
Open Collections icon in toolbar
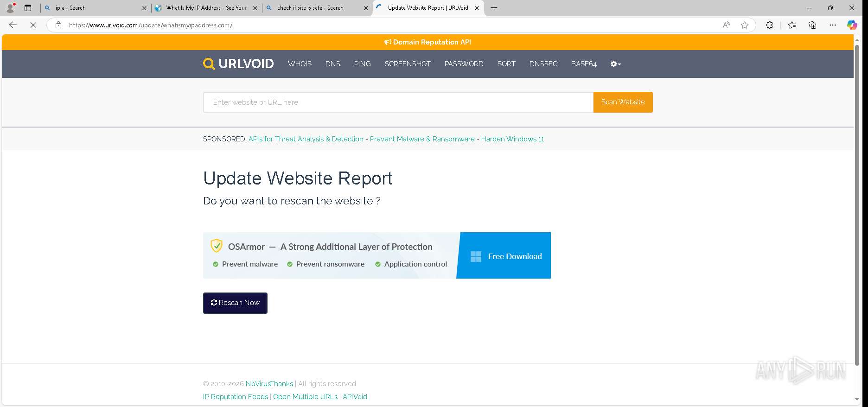click(812, 25)
